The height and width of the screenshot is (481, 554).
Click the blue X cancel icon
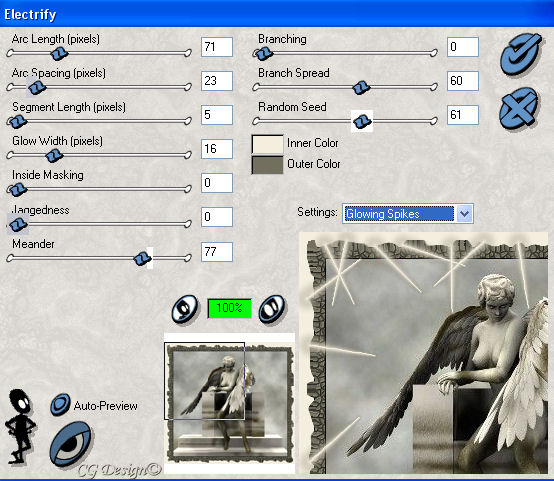519,108
